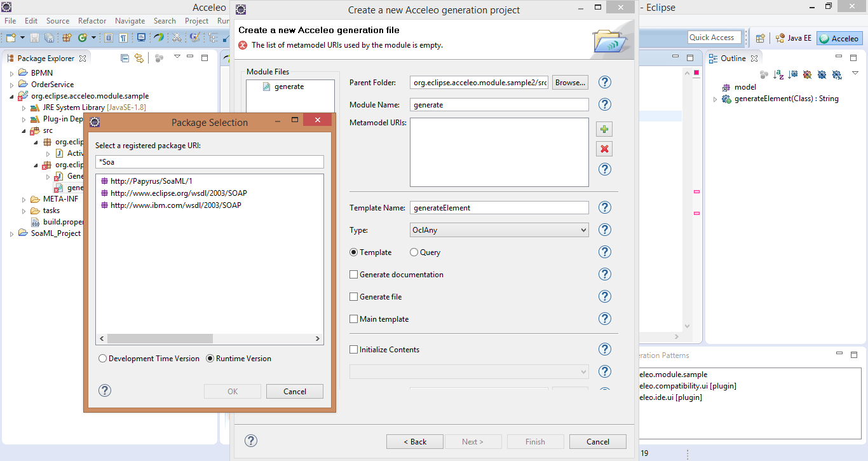Open Outline view menu triangle

[x=855, y=74]
